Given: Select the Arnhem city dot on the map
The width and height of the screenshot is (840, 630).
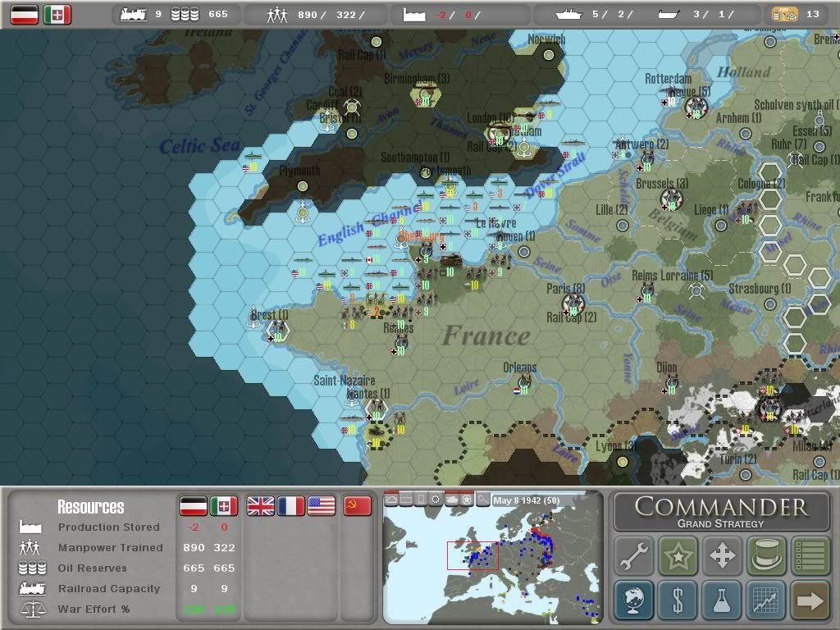Looking at the screenshot, I should click(745, 134).
